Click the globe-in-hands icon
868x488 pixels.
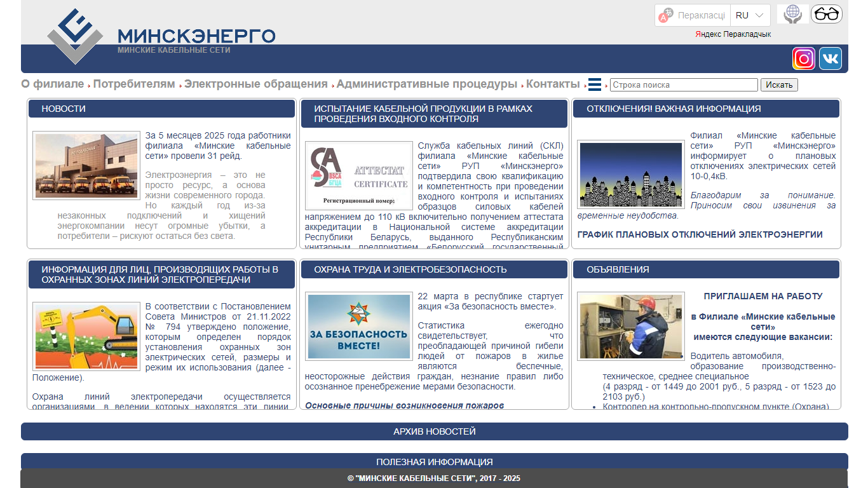[x=792, y=14]
